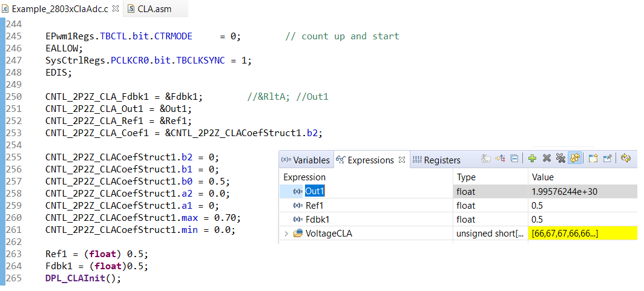Click the Value column header
The height and width of the screenshot is (291, 644).
(542, 177)
